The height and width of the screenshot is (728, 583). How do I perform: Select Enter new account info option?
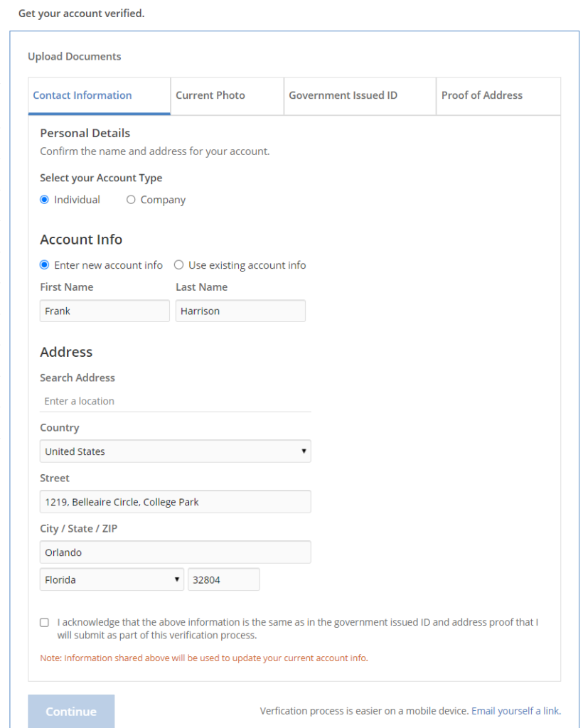[x=45, y=265]
